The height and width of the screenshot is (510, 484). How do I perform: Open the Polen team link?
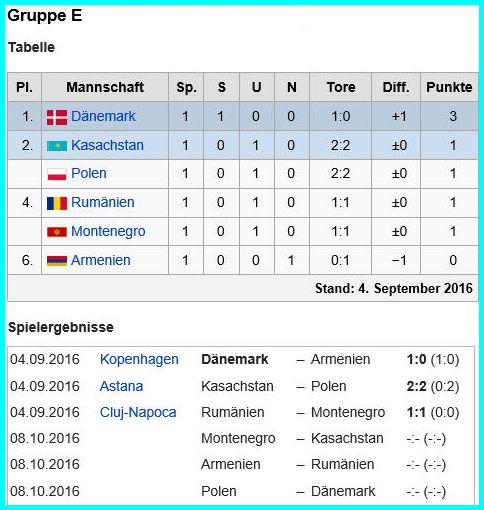click(x=89, y=173)
